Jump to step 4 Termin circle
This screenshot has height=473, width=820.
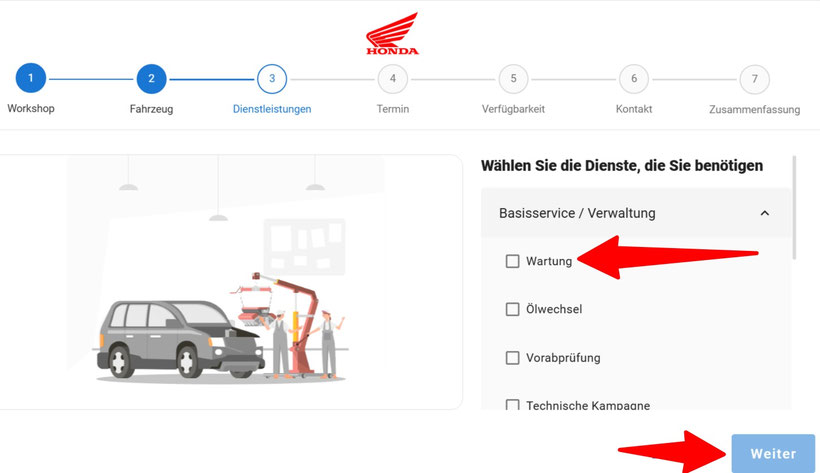(x=393, y=78)
